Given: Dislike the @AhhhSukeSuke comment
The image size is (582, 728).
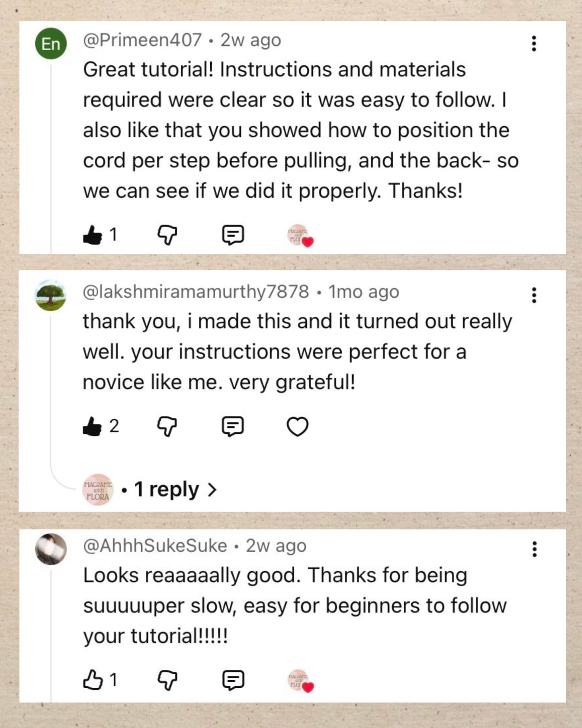Looking at the screenshot, I should tap(167, 680).
